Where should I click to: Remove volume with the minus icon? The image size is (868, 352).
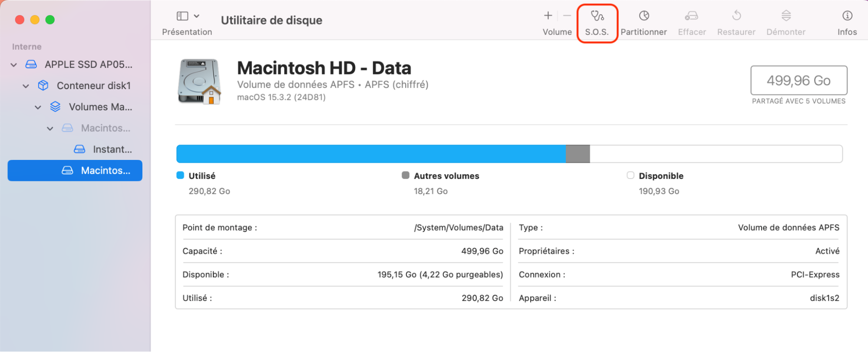tap(567, 16)
